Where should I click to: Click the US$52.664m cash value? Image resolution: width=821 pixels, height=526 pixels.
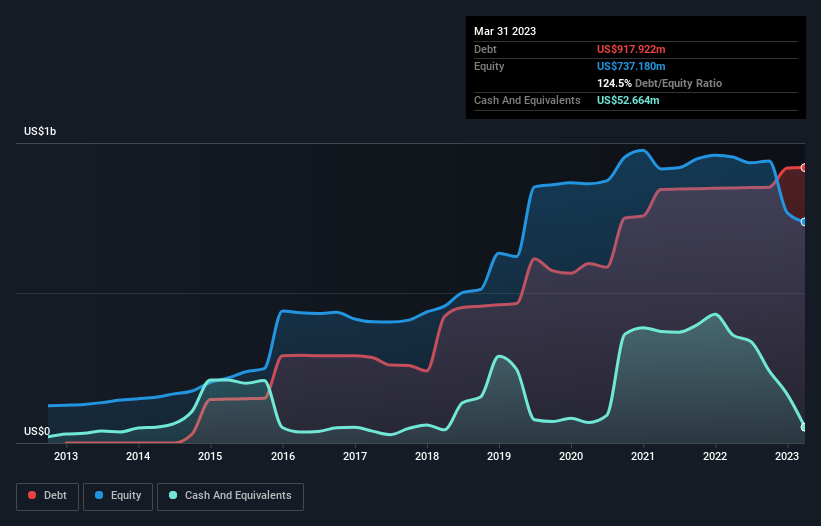click(628, 100)
